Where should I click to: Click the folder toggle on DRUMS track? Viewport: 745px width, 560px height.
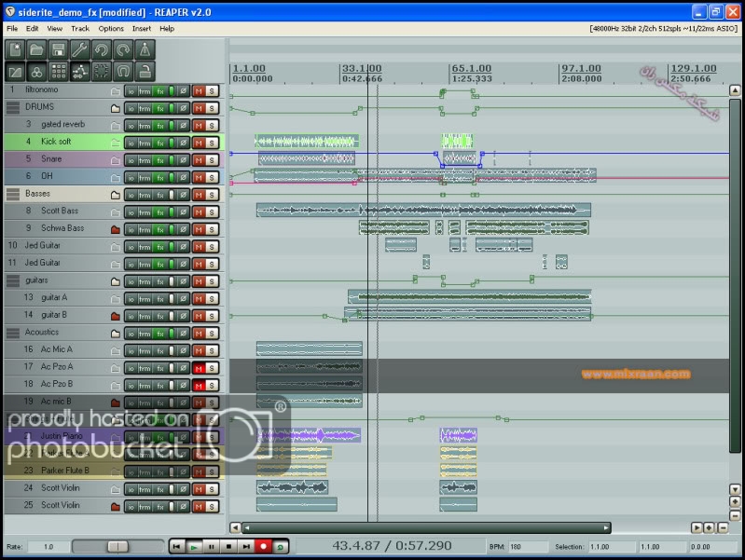[x=115, y=109]
